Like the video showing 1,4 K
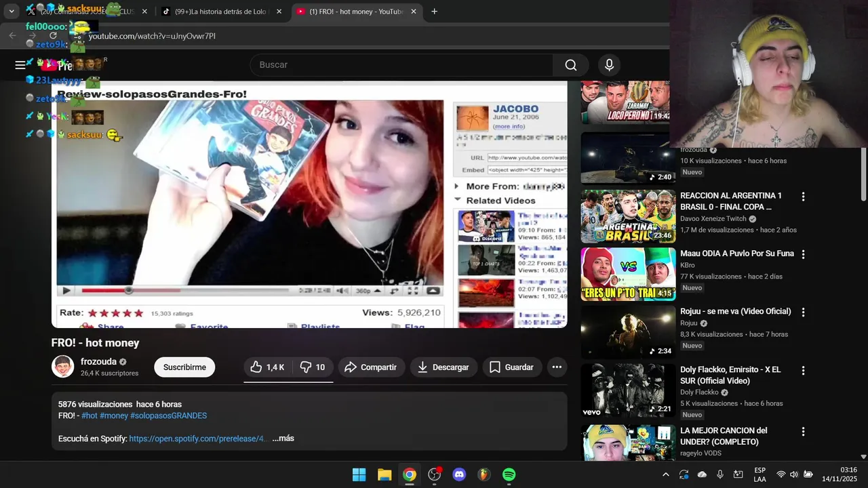This screenshot has height=488, width=868. point(267,367)
